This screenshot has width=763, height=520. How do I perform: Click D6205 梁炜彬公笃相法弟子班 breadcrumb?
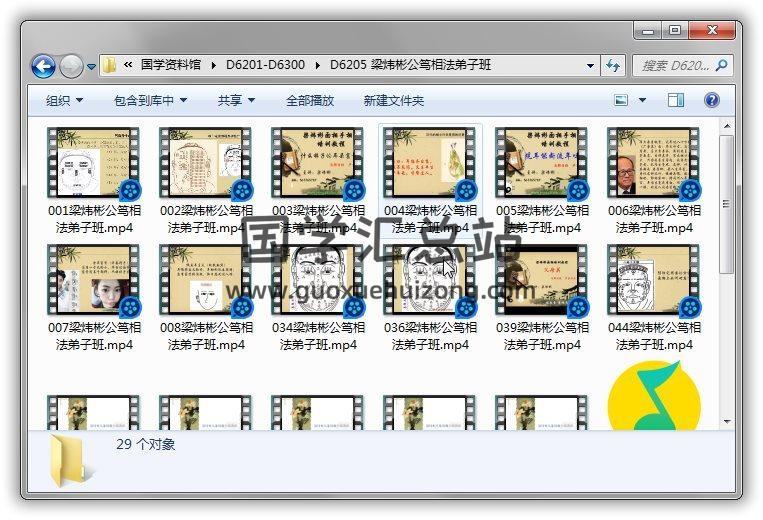pyautogui.click(x=410, y=65)
